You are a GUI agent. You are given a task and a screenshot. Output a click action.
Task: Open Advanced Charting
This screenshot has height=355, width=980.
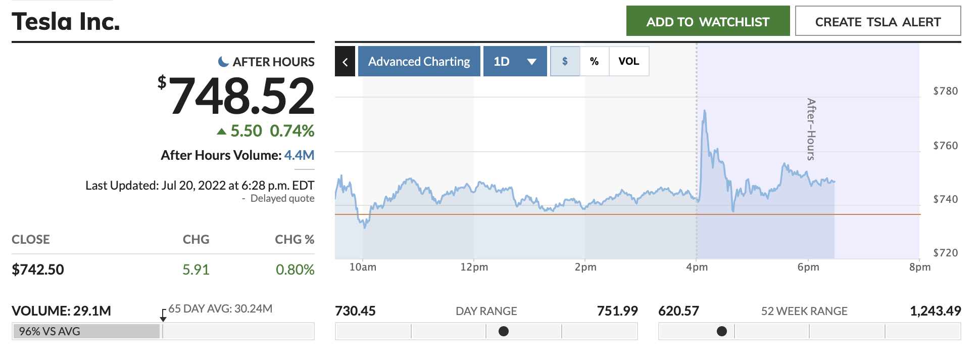point(419,61)
